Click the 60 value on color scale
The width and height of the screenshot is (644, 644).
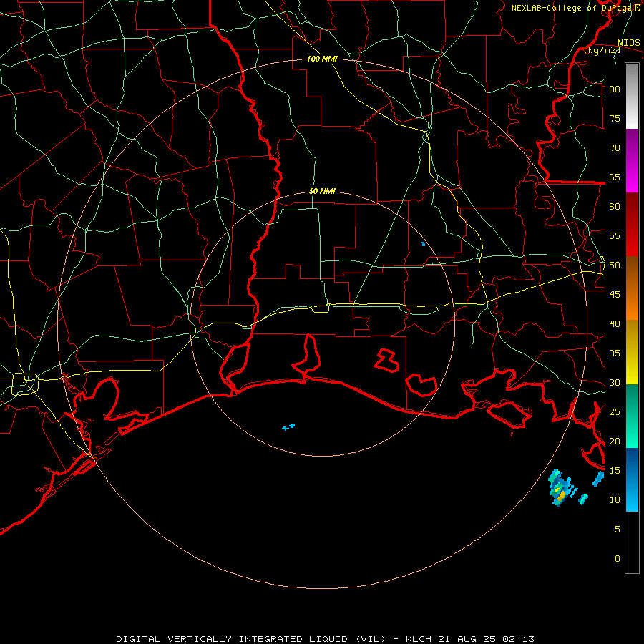[615, 207]
